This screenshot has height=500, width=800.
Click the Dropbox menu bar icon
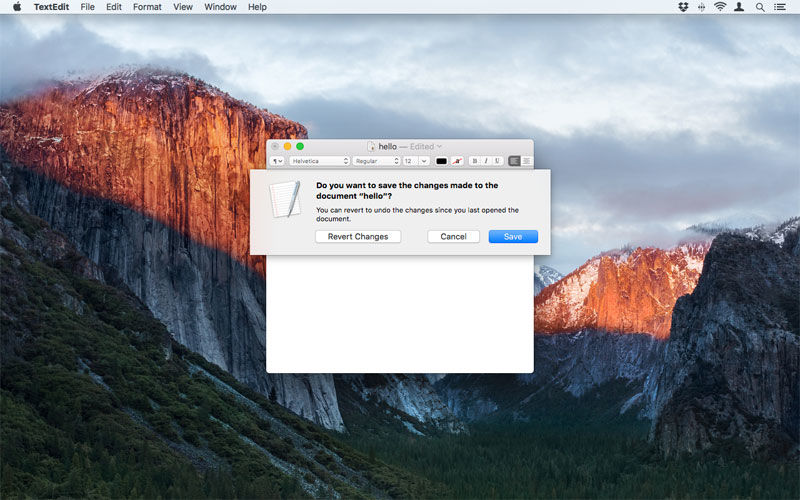(x=683, y=7)
